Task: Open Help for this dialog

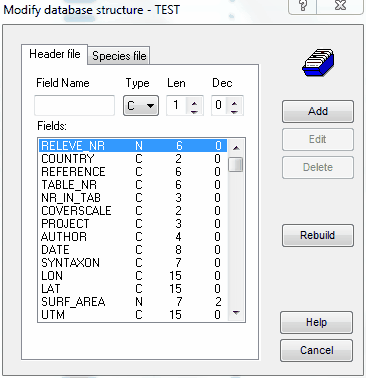Action: coord(316,322)
